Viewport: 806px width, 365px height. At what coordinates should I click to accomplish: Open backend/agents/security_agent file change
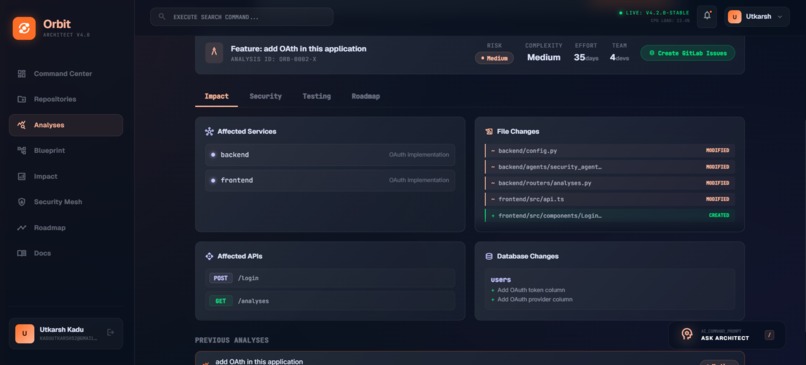point(610,167)
